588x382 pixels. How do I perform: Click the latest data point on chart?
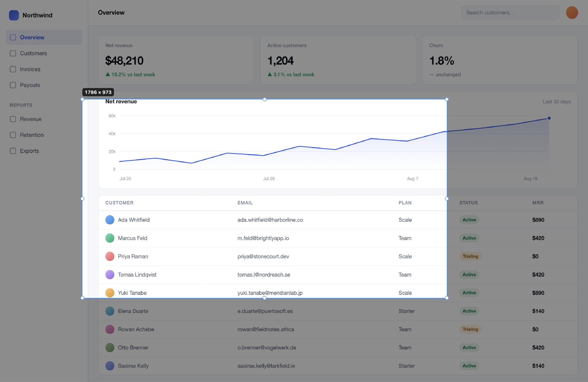tap(549, 118)
